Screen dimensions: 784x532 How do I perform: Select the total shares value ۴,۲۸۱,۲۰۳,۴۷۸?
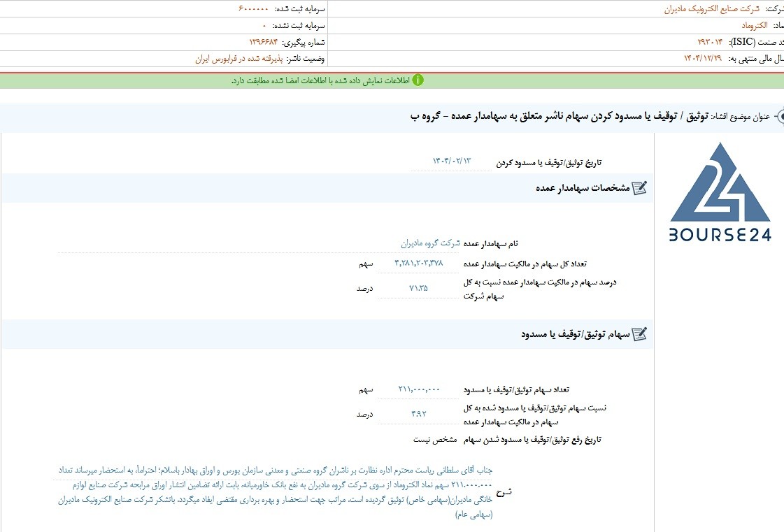click(x=418, y=263)
